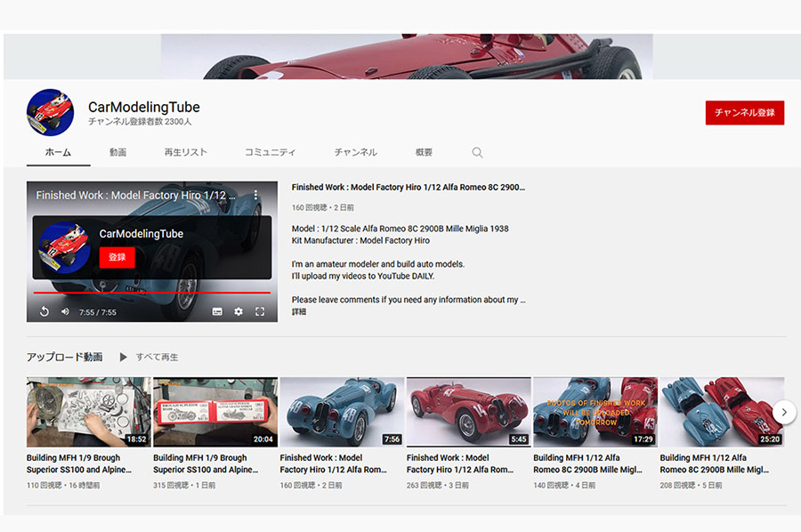Mute the video with speaker icon
Viewport: 801px width, 532px height.
(x=65, y=311)
